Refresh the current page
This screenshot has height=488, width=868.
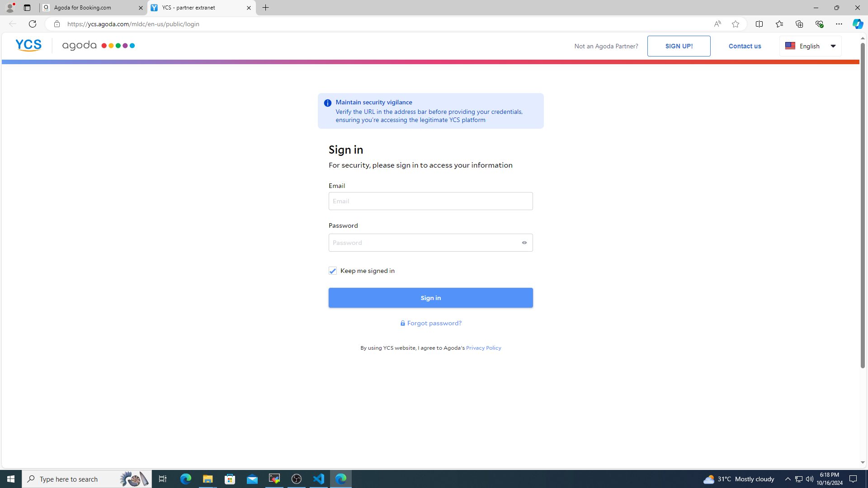(32, 24)
